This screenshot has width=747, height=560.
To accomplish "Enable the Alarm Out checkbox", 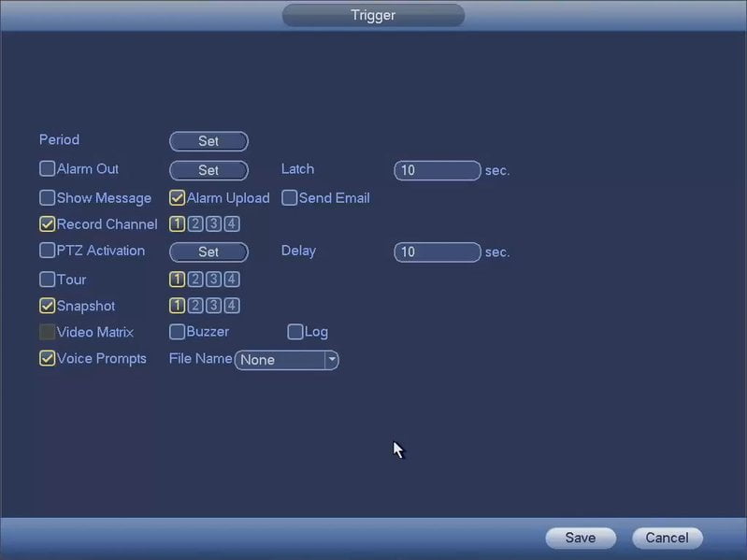I will coord(47,168).
